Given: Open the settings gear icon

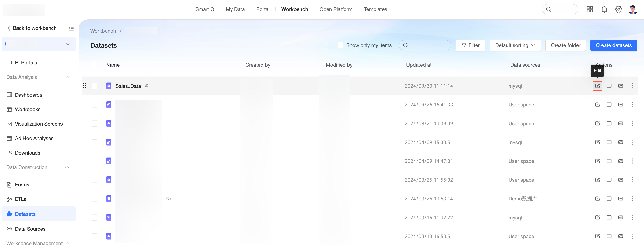Looking at the screenshot, I should pyautogui.click(x=619, y=9).
